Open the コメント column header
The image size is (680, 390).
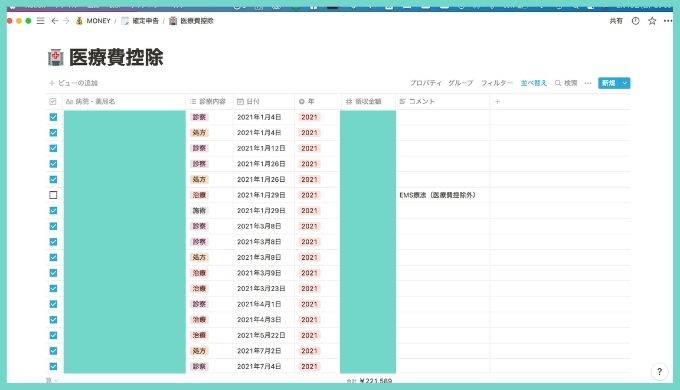click(443, 102)
